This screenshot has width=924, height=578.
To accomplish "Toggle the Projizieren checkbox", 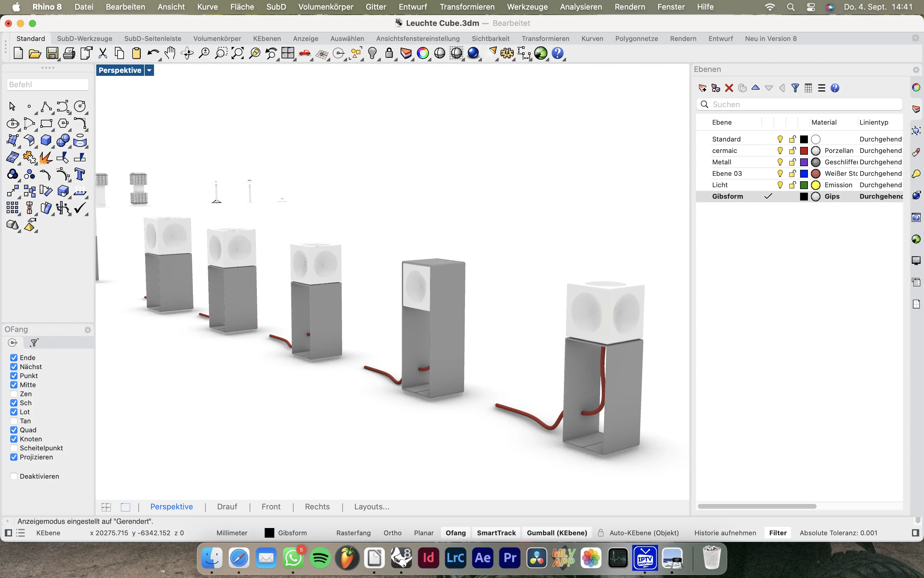I will (14, 457).
